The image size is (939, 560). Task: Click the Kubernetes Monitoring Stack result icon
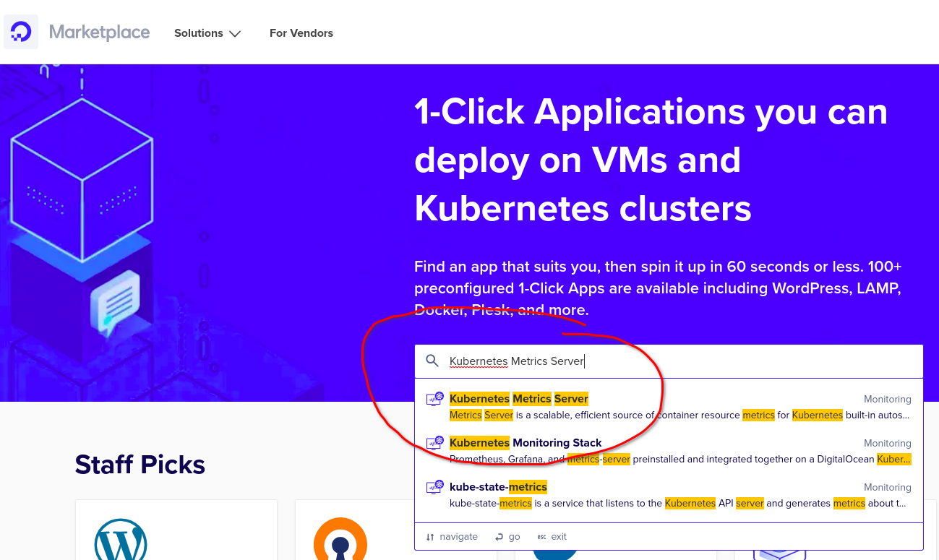tap(434, 443)
